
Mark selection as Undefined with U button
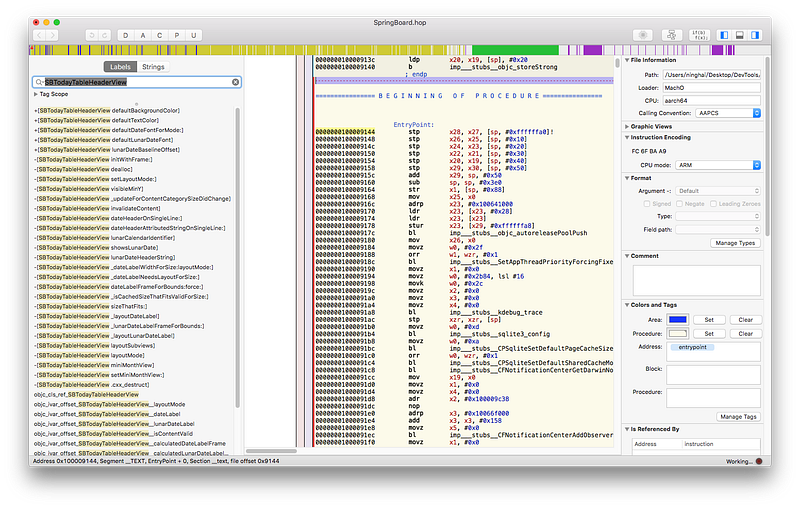coord(194,35)
